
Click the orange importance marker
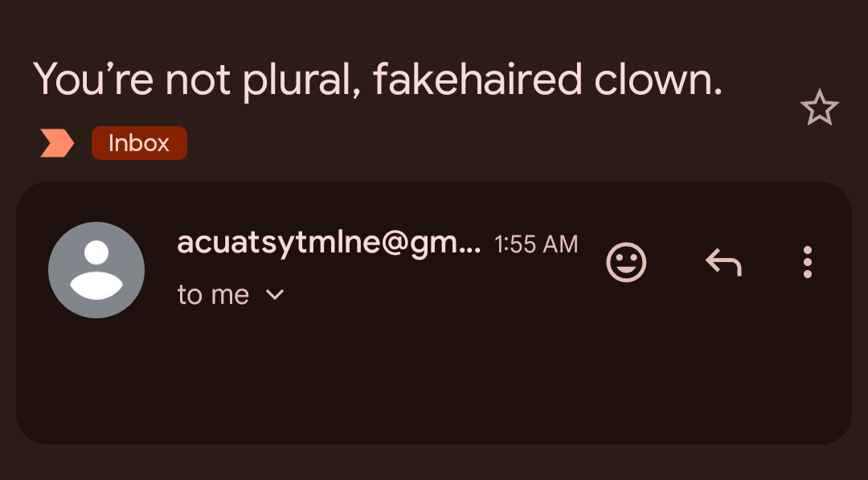point(57,144)
